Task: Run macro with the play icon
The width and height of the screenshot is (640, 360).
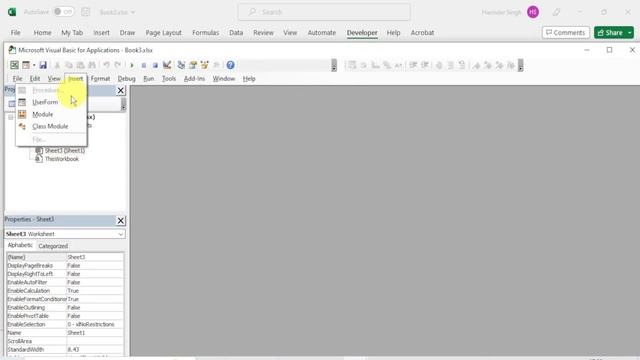Action: pyautogui.click(x=132, y=65)
